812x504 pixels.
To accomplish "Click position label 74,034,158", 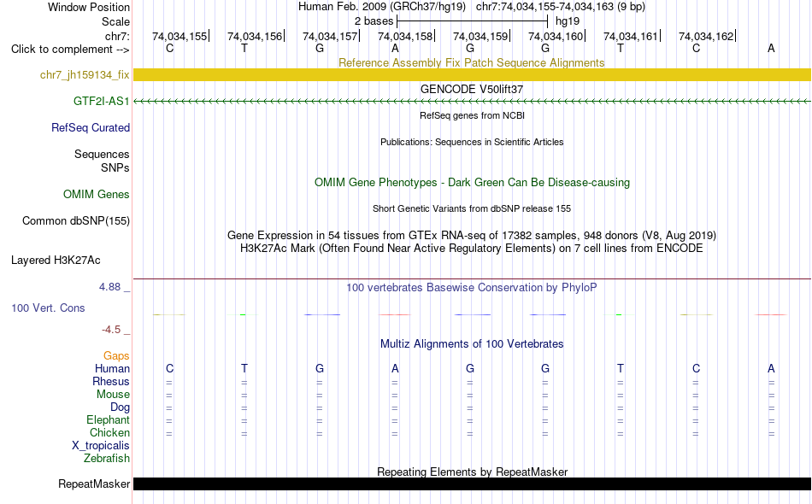I will point(405,37).
